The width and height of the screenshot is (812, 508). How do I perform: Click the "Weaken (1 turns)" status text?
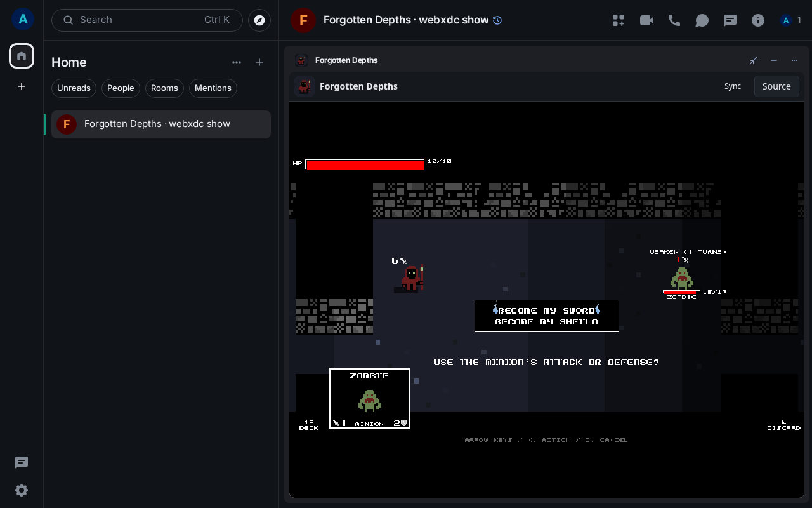(x=688, y=252)
